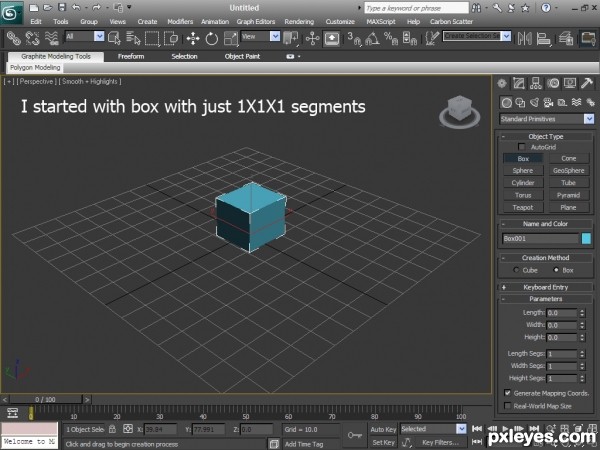
Task: Collapse the Object Type rollout
Action: (545, 136)
